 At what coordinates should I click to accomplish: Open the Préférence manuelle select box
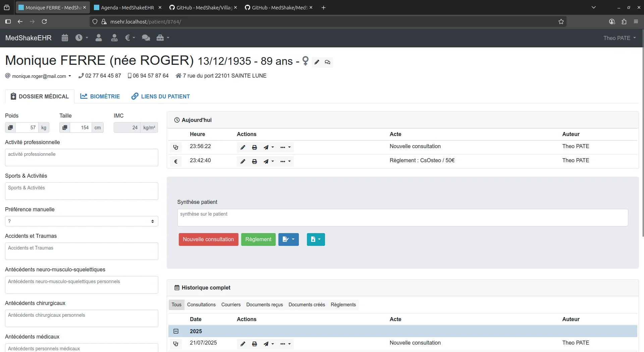pyautogui.click(x=82, y=221)
